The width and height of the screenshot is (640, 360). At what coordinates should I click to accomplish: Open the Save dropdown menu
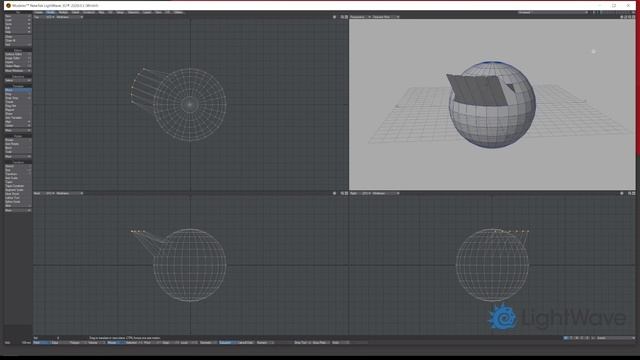[x=18, y=24]
